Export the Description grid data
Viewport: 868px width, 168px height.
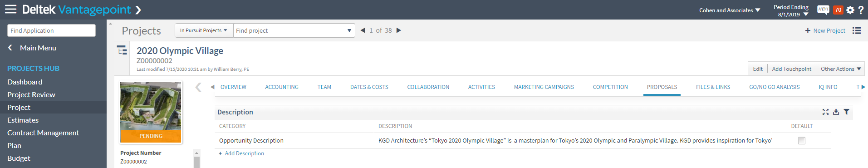point(836,112)
